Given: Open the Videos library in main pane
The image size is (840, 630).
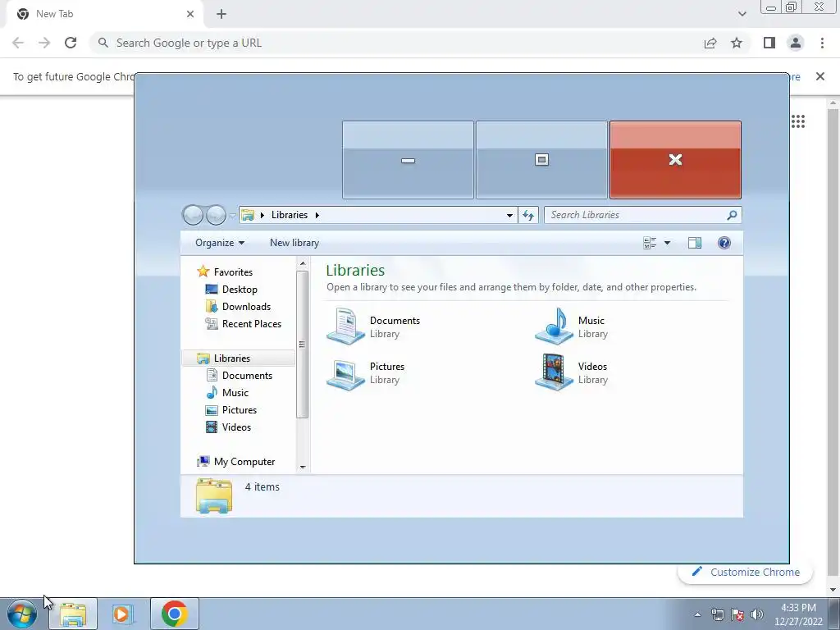Looking at the screenshot, I should pyautogui.click(x=572, y=373).
